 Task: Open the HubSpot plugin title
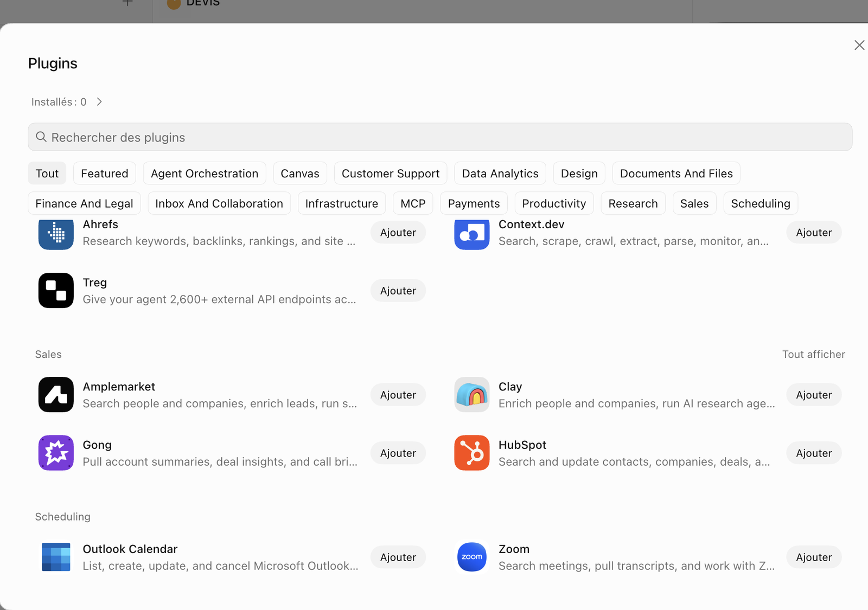[522, 445]
